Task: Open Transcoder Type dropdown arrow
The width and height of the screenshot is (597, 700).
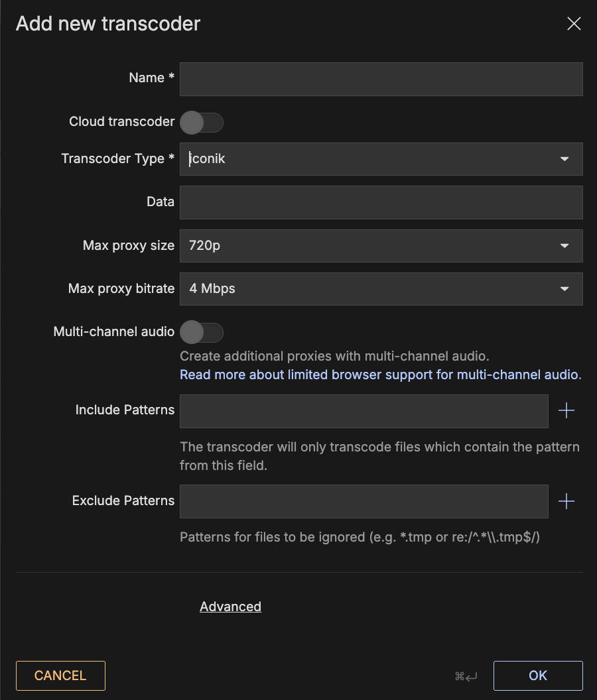Action: click(564, 159)
